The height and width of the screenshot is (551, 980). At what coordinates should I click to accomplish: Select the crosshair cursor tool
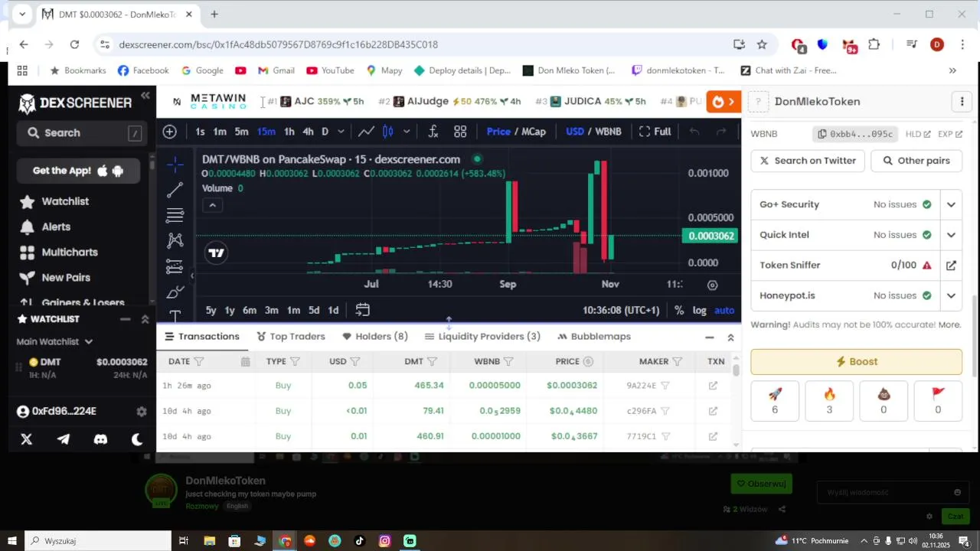point(175,165)
